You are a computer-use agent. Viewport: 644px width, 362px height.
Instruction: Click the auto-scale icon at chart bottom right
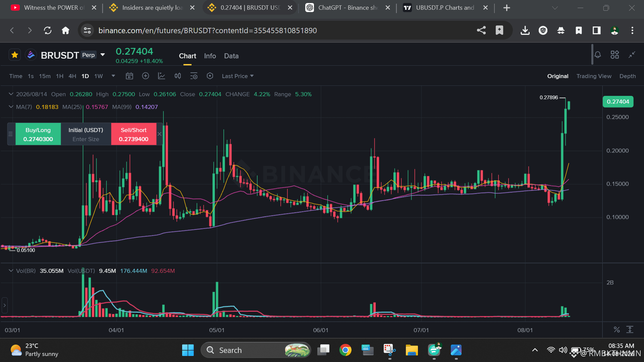click(x=630, y=329)
